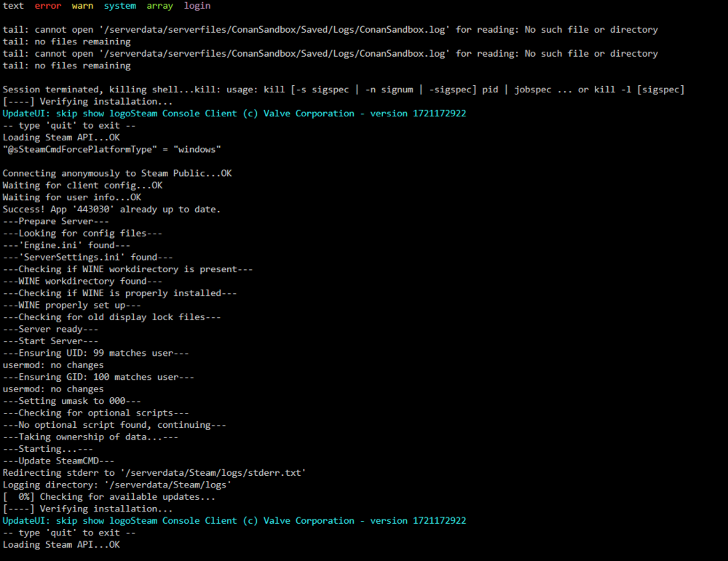Click 'Checking if WINE is properly installed' line

point(120,293)
